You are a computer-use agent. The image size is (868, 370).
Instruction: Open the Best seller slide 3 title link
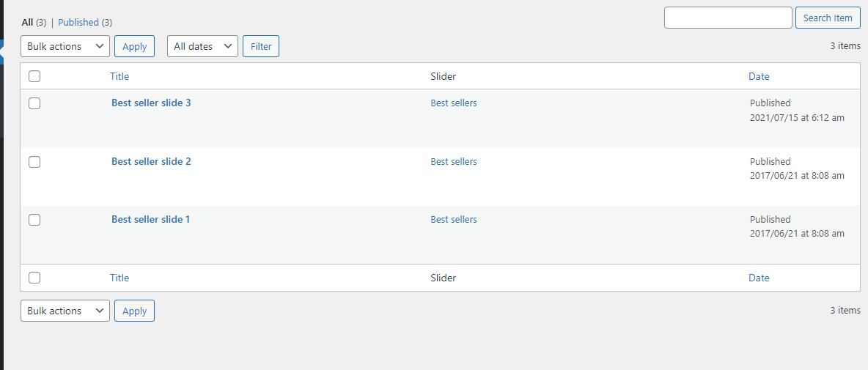[x=151, y=103]
